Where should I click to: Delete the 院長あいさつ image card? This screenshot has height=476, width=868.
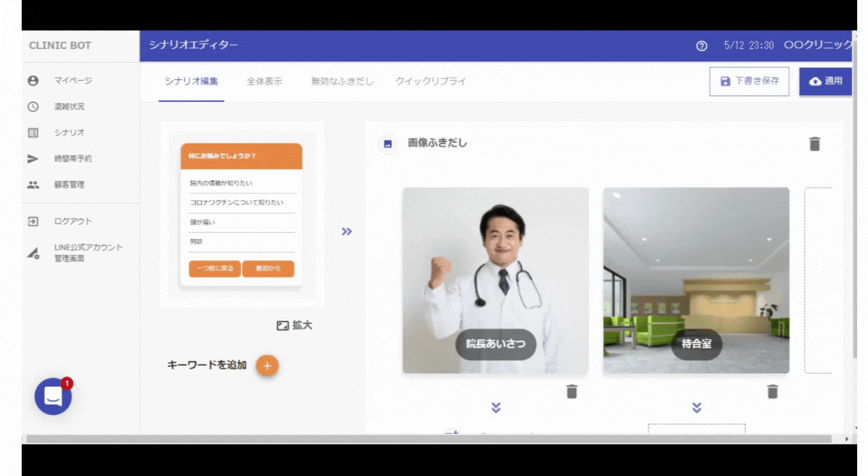(572, 392)
